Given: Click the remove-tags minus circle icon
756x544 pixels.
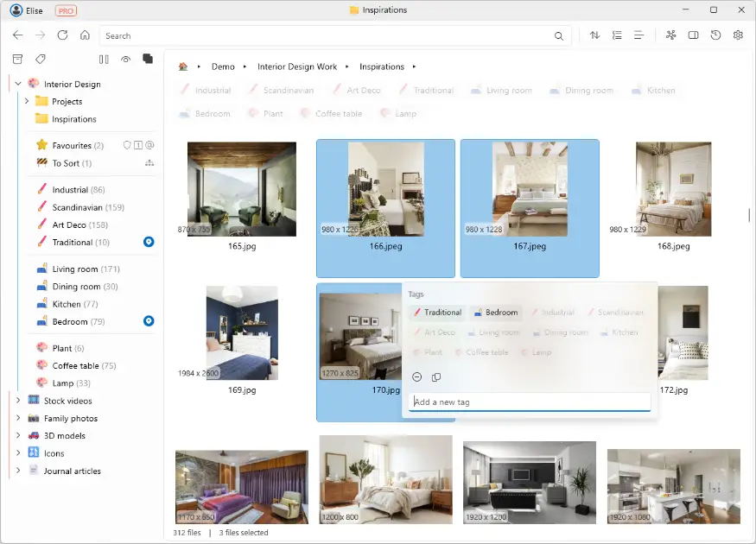Looking at the screenshot, I should click(x=416, y=377).
